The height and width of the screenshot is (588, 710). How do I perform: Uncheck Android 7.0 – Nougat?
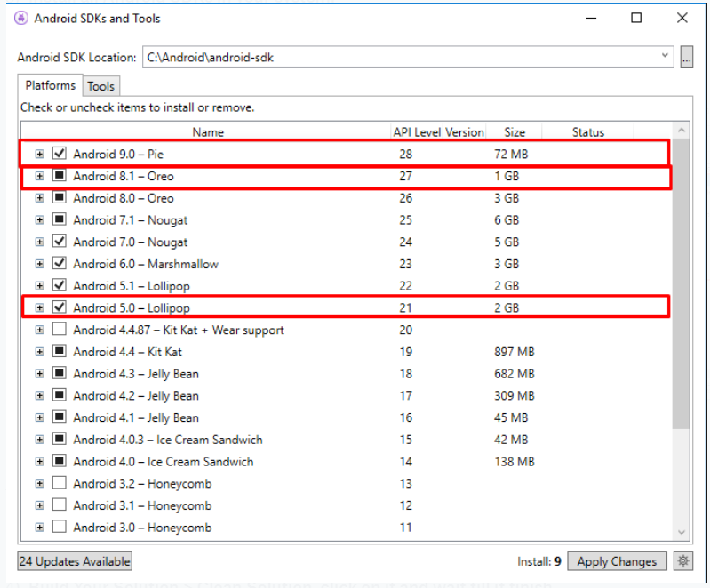(60, 242)
